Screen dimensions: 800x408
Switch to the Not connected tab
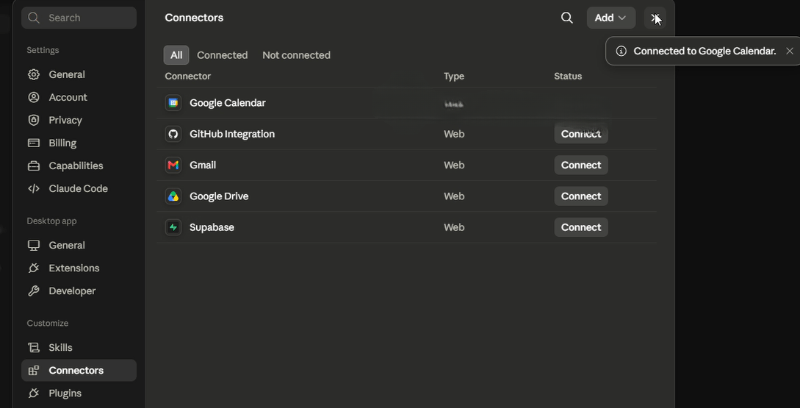296,55
